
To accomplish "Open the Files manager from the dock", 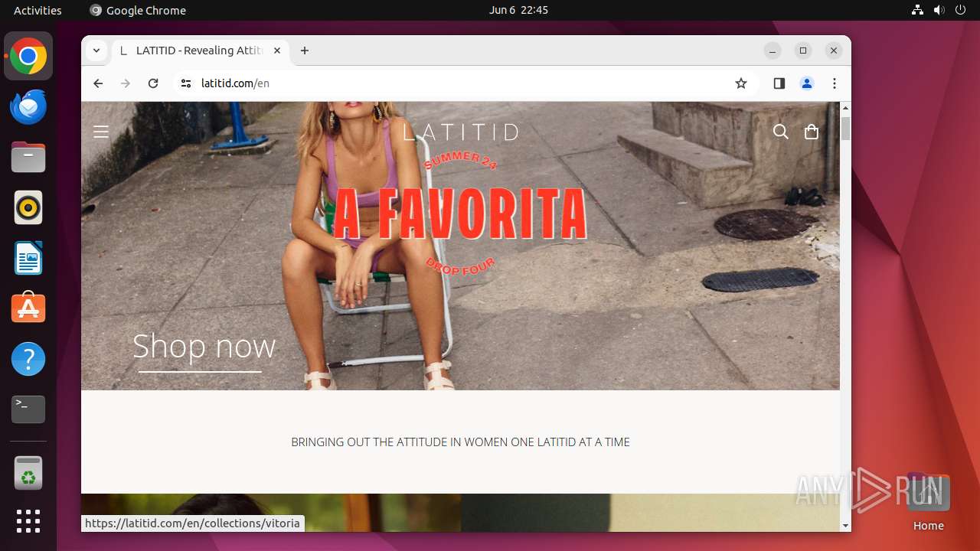I will tap(28, 157).
